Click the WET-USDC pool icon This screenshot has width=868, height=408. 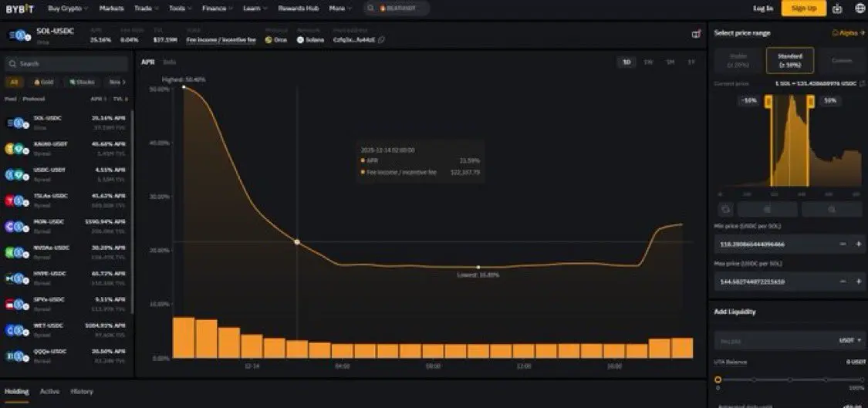17,330
